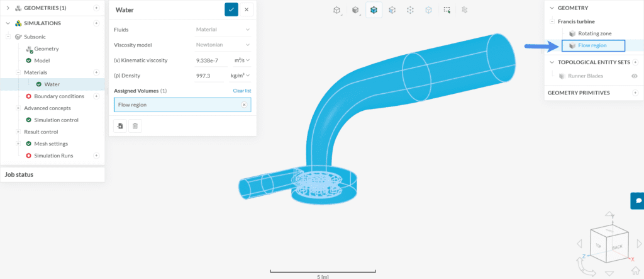This screenshot has height=279, width=644.
Task: Close the Water settings panel
Action: tap(247, 9)
